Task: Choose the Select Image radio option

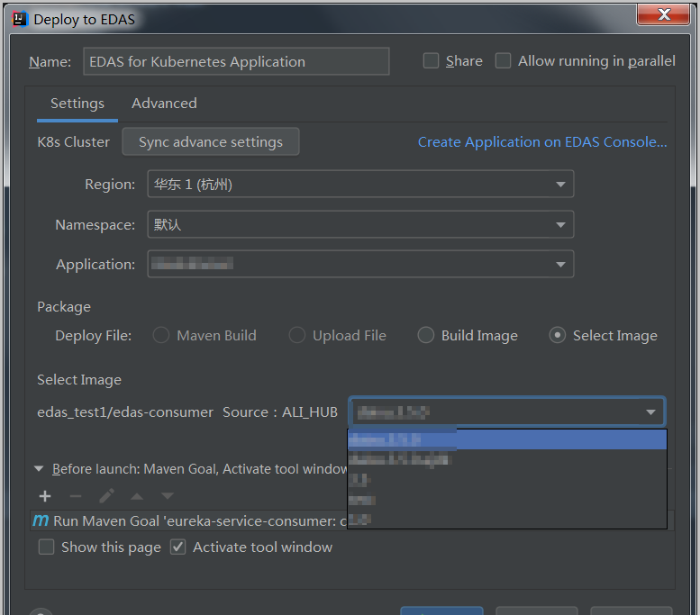Action: pos(557,335)
